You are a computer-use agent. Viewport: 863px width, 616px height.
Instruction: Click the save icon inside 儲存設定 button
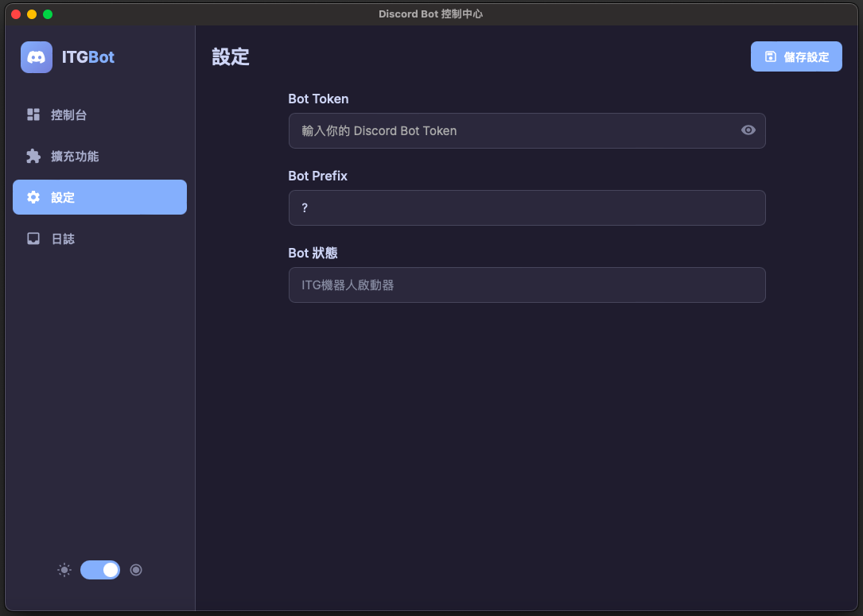768,56
